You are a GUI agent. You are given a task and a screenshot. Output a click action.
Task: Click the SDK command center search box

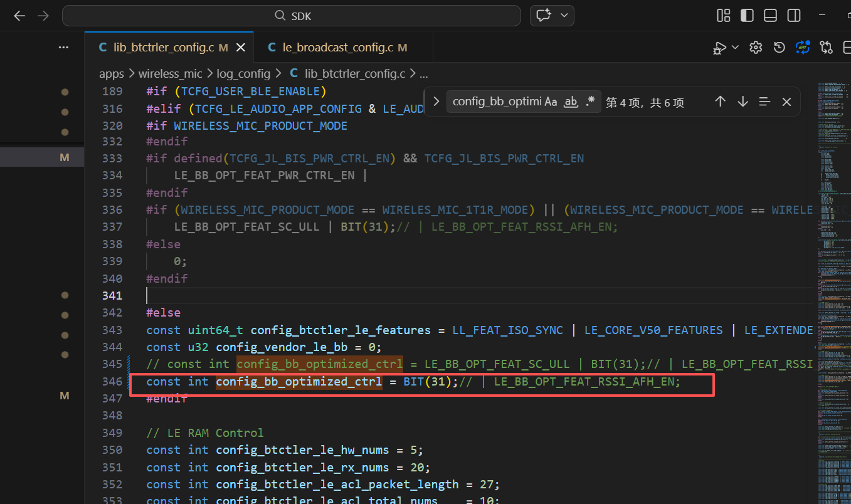pos(292,16)
